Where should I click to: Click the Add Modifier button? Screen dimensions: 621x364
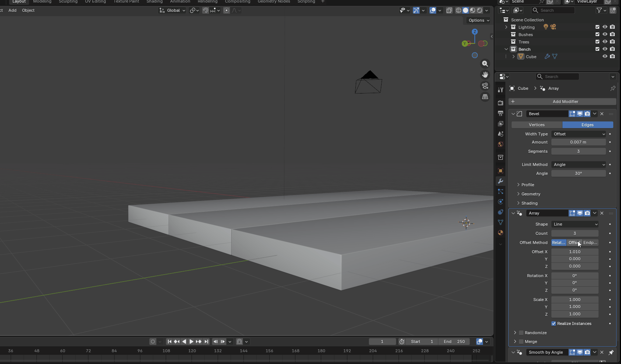click(x=562, y=102)
